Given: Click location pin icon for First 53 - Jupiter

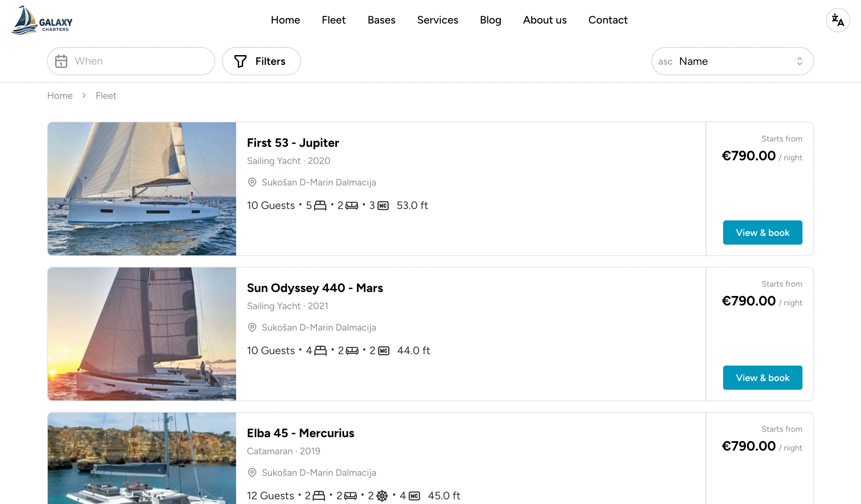Looking at the screenshot, I should click(x=252, y=182).
